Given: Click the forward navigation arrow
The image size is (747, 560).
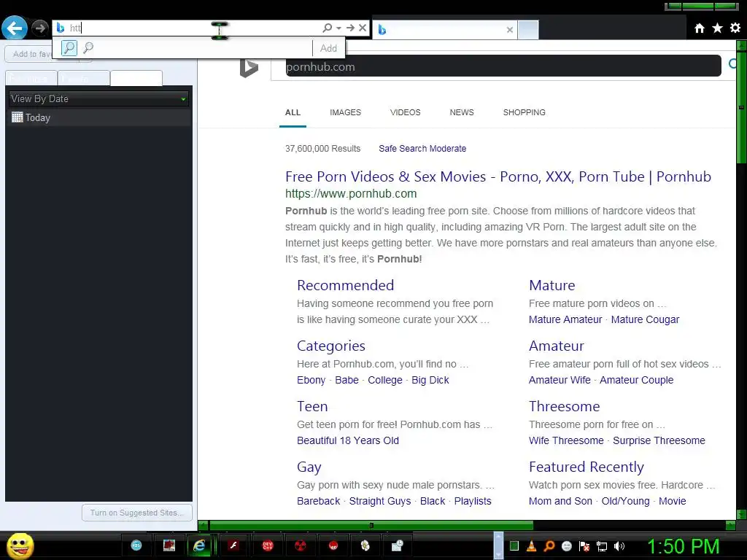Looking at the screenshot, I should tap(40, 28).
